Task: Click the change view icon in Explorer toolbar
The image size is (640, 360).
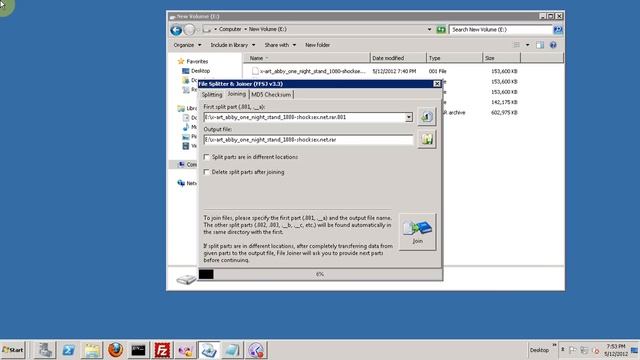Action: [517, 45]
